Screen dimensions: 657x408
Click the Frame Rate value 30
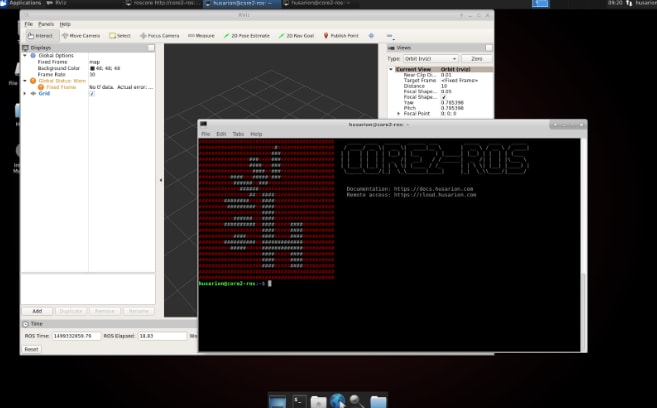[x=92, y=75]
